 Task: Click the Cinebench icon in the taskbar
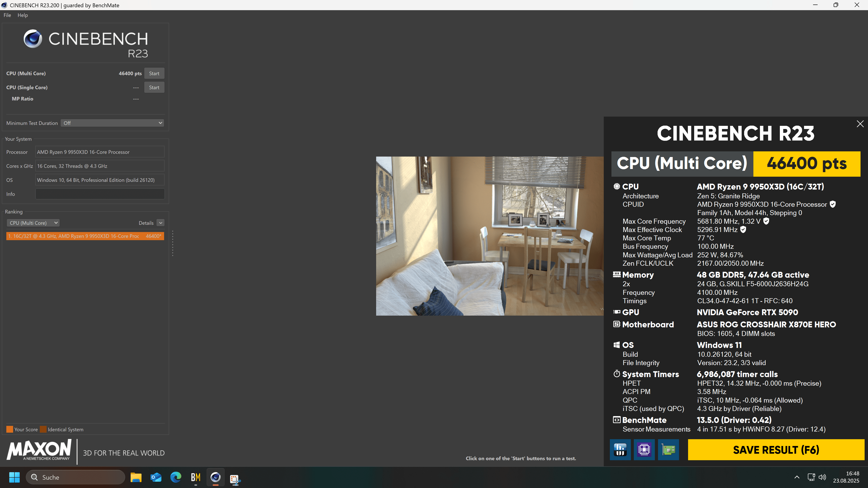pos(216,477)
